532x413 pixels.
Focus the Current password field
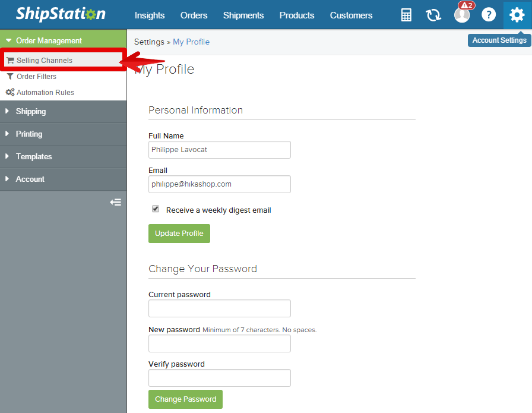click(220, 308)
